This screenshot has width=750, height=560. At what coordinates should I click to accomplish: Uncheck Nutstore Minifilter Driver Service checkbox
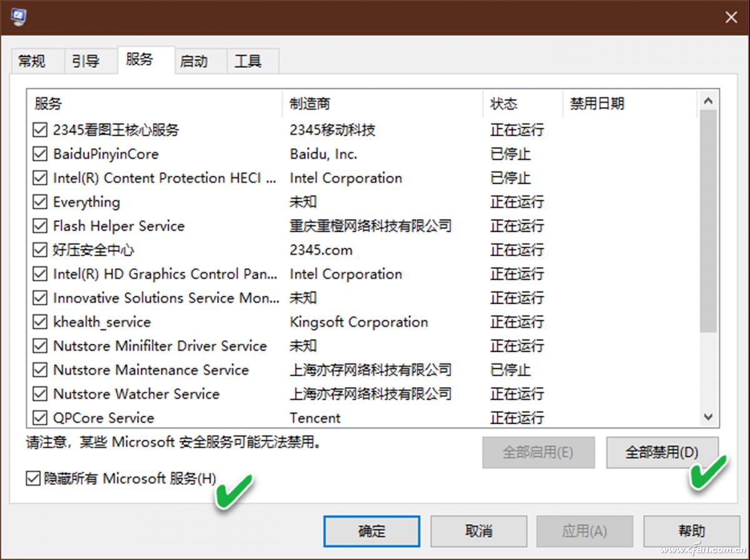(40, 346)
